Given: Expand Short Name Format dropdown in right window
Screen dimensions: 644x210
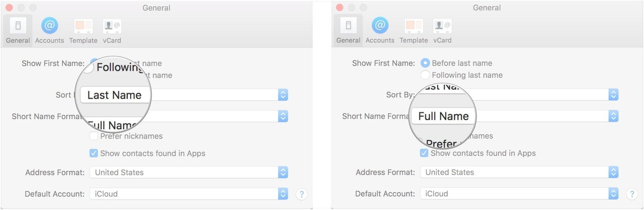Looking at the screenshot, I should [613, 116].
